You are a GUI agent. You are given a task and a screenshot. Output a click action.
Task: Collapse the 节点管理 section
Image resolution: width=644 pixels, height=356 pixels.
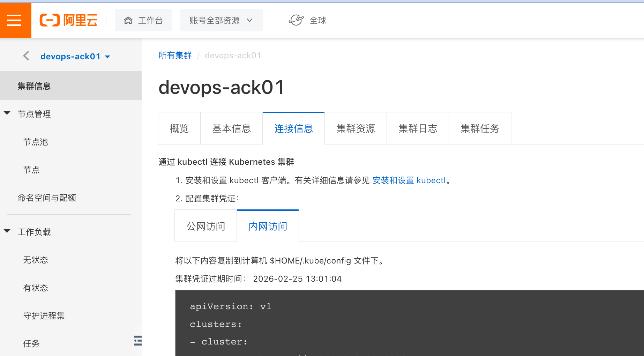point(7,113)
